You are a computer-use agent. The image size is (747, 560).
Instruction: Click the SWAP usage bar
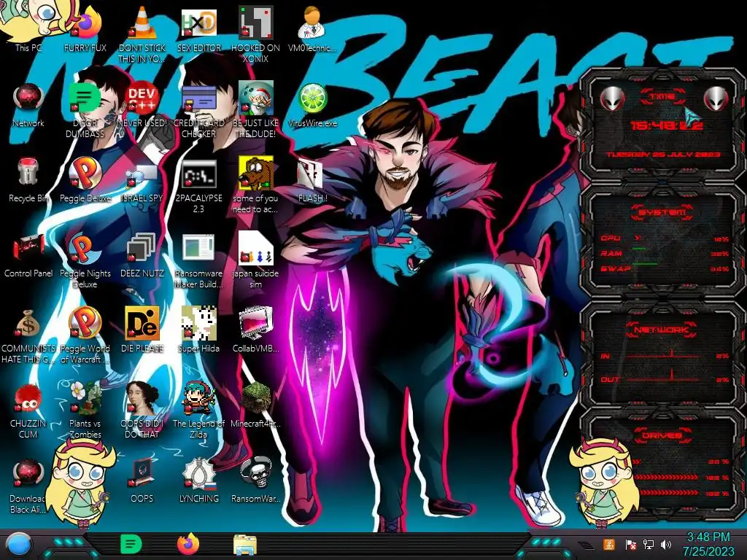(644, 265)
